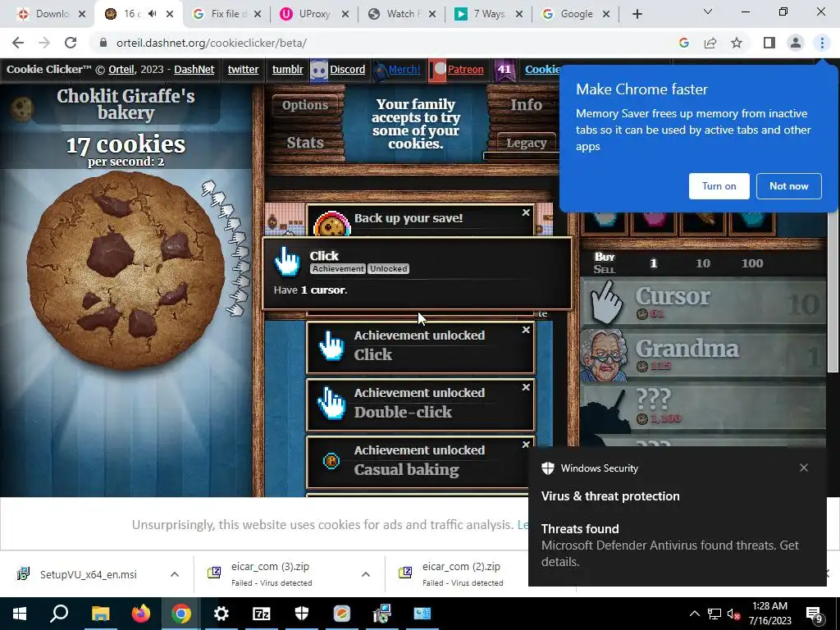Screen dimensions: 840x630
Task: Expand SetupVU_x64_en.msi download options
Action: point(175,574)
